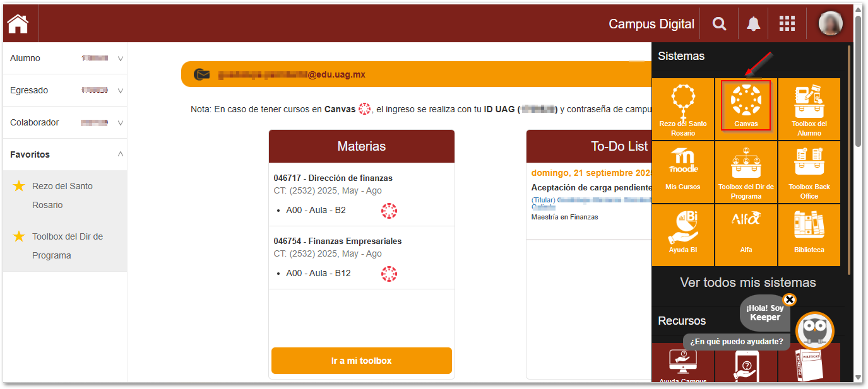Click the To-Do List panel header
Viewport: 868px width, 389px height.
(590, 146)
